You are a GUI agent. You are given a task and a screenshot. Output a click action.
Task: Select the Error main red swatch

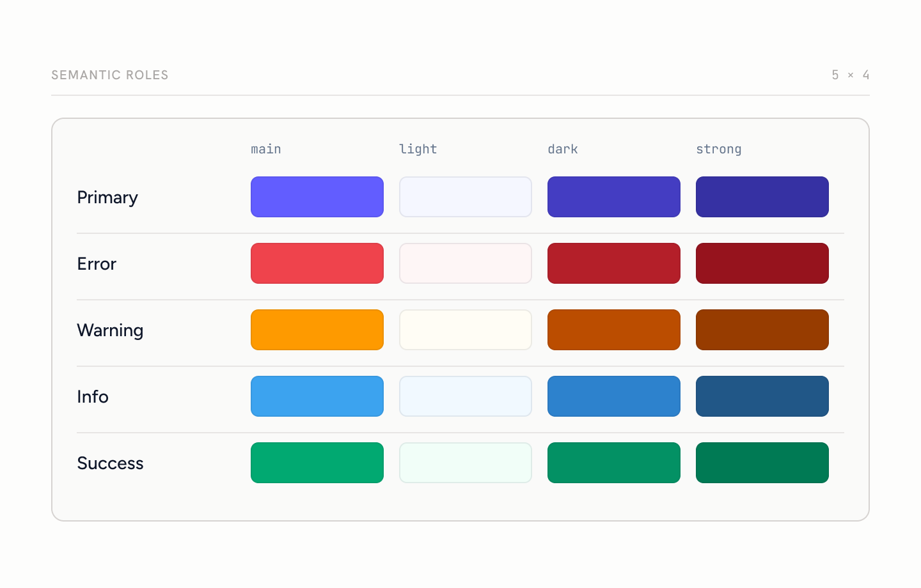coord(317,263)
